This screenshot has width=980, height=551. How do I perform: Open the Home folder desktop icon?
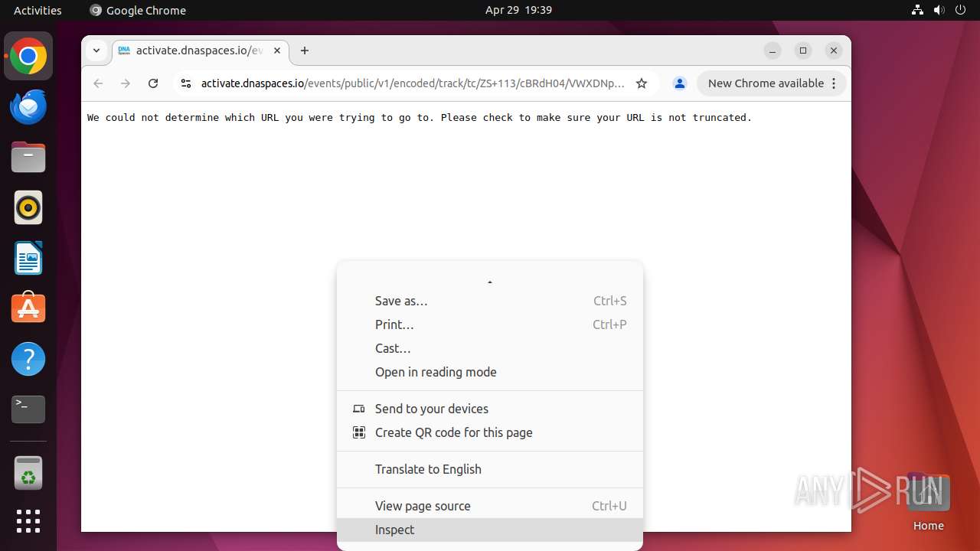(x=928, y=501)
